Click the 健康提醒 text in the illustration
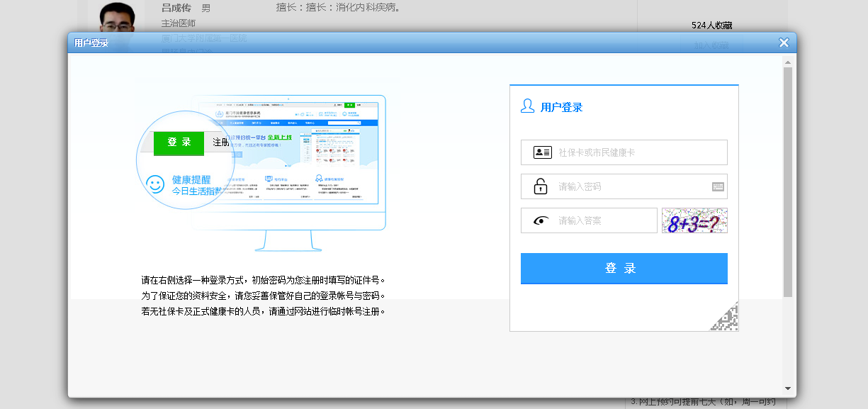Viewport: 868px width, 409px height. [x=191, y=180]
